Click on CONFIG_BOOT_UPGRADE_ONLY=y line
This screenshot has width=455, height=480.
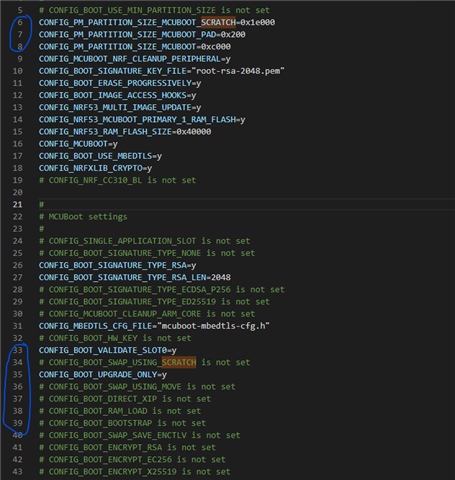click(103, 374)
